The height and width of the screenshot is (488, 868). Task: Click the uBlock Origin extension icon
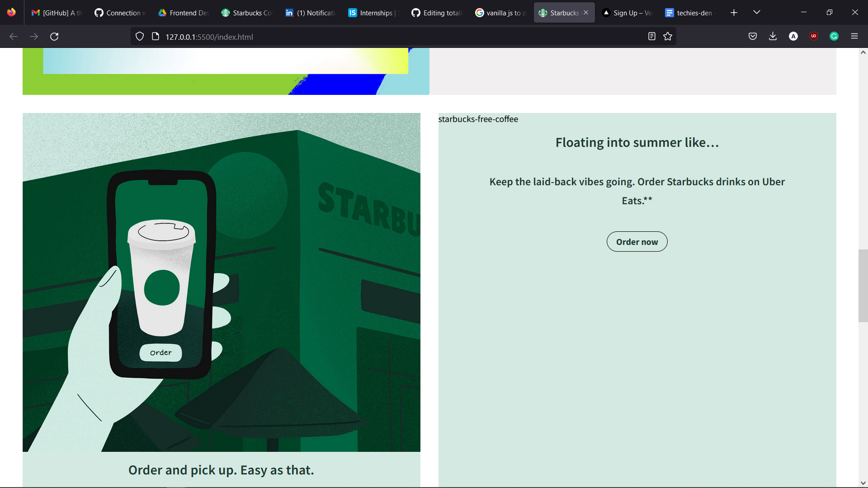tap(814, 37)
